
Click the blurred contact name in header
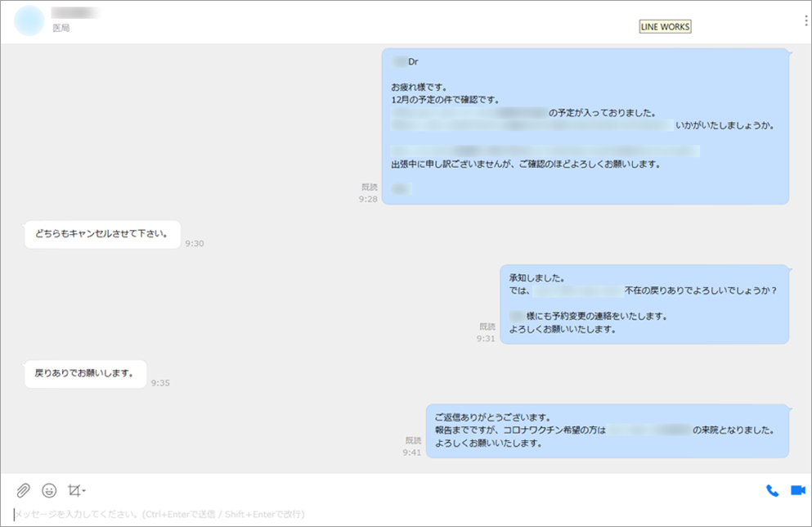(75, 13)
